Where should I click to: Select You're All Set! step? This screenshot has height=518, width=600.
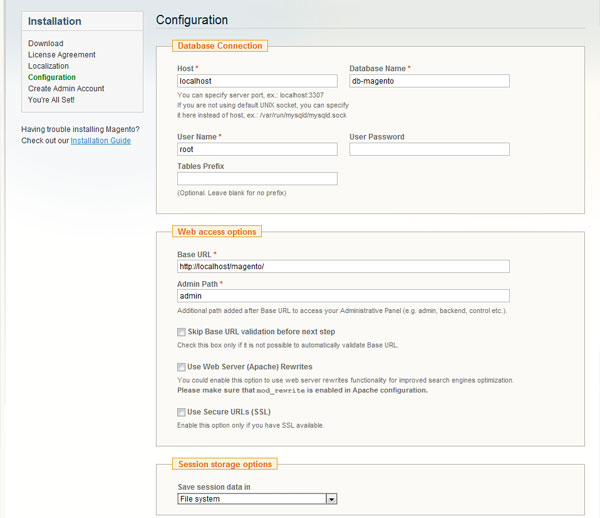click(x=51, y=100)
